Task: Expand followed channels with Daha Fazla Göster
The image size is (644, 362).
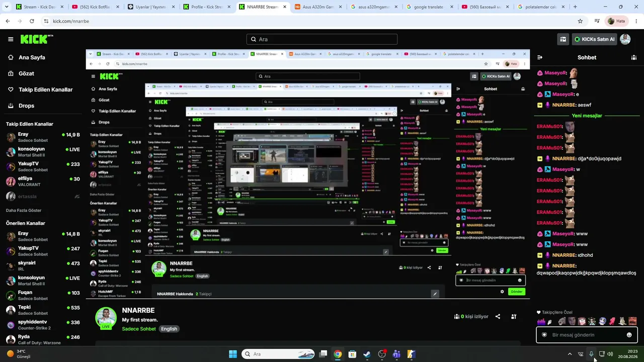Action: pyautogui.click(x=24, y=210)
